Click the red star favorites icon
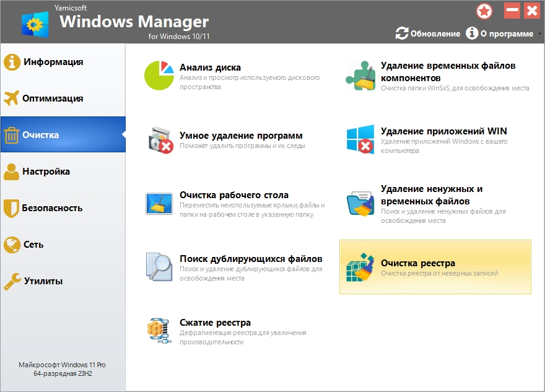This screenshot has height=392, width=545. (484, 11)
